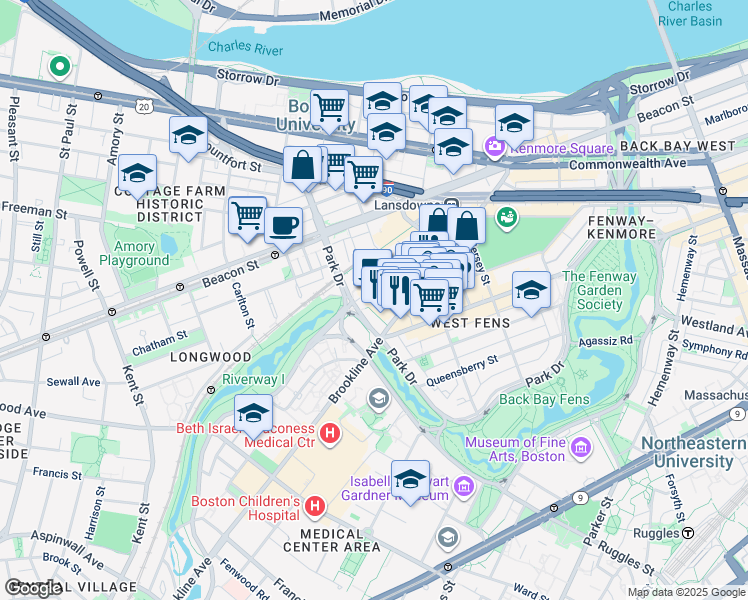Click the school marker on Isabella Stewart Gardner Museum
The width and height of the screenshot is (748, 600).
[410, 481]
